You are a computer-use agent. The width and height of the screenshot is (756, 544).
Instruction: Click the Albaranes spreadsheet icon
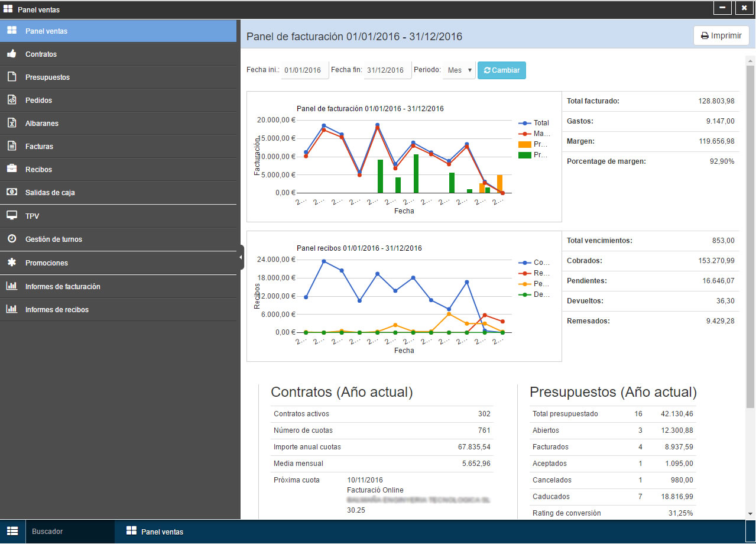coord(12,123)
